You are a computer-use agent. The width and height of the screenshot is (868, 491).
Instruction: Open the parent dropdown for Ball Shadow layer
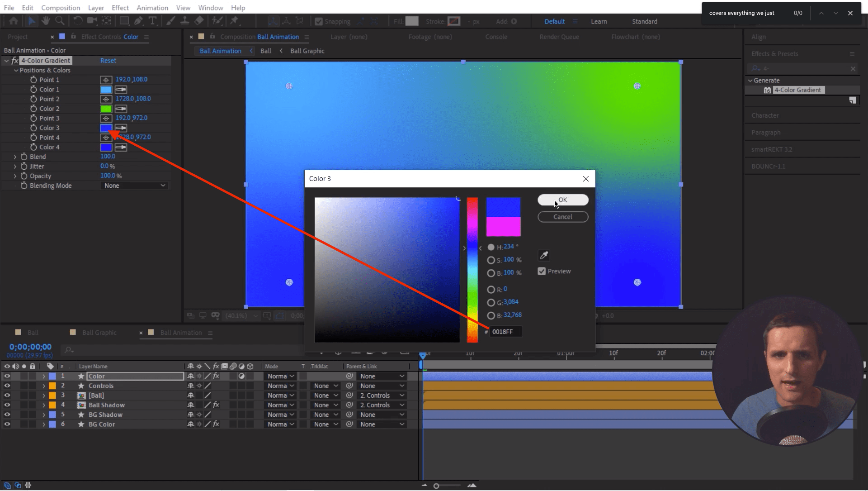tap(382, 405)
